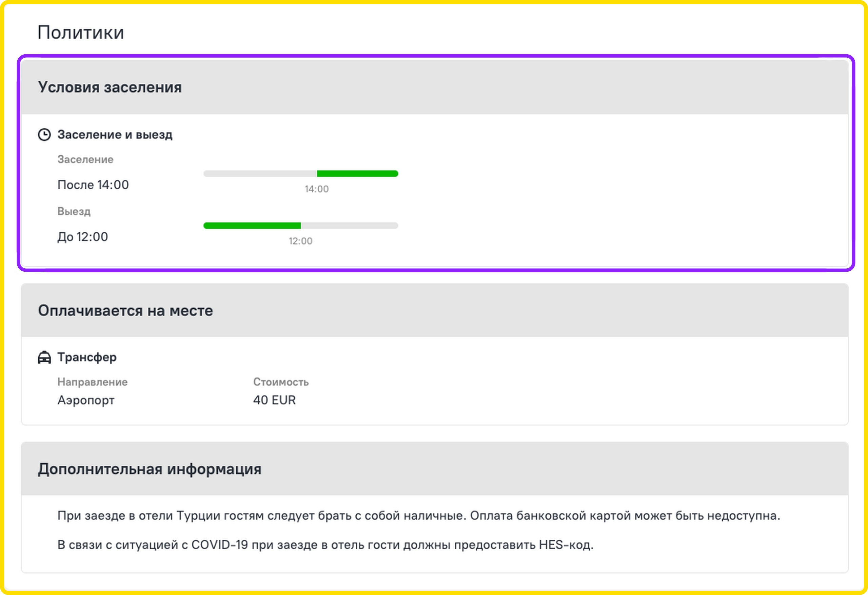Click the clock icon beside Заселение и выезд
This screenshot has width=868, height=595.
point(44,135)
